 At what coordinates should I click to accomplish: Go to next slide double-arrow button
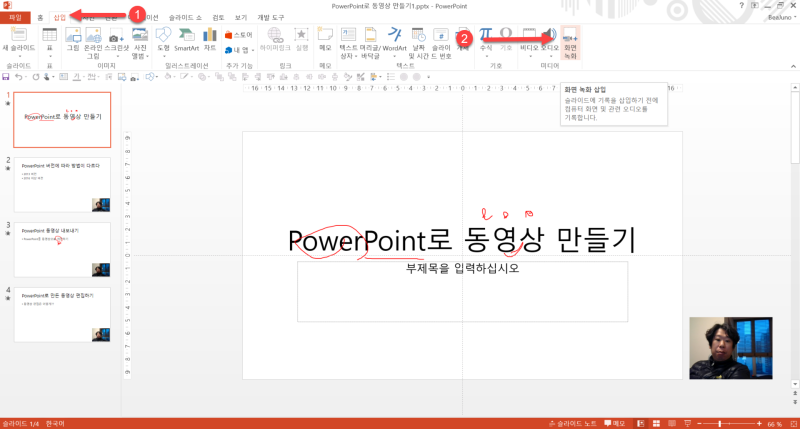pos(795,402)
